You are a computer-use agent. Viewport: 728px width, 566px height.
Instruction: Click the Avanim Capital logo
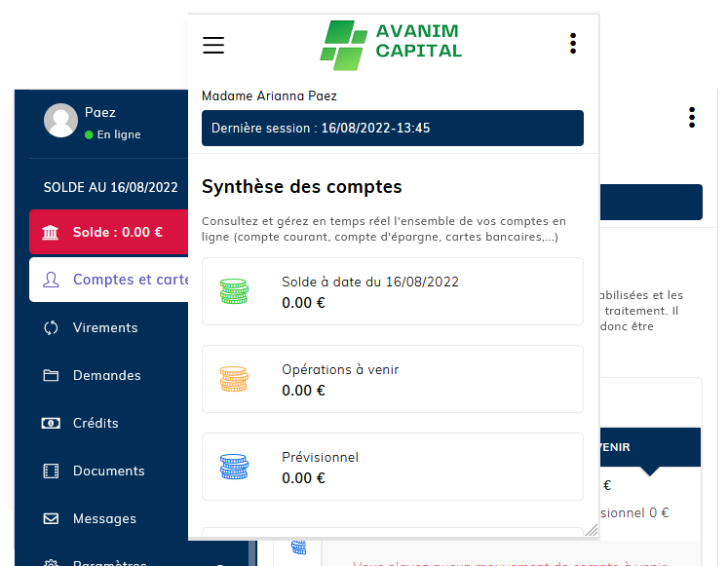pos(391,45)
